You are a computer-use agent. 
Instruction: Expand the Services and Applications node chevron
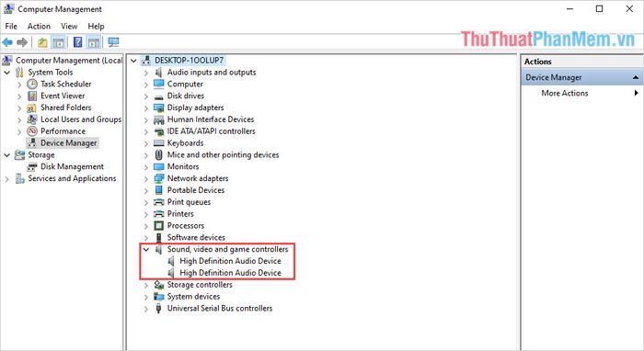[7, 179]
